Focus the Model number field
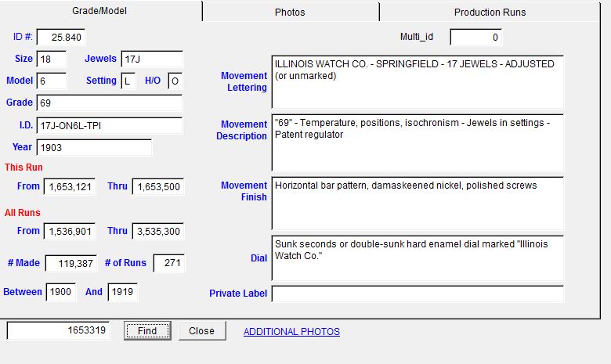The image size is (611, 364). [52, 81]
